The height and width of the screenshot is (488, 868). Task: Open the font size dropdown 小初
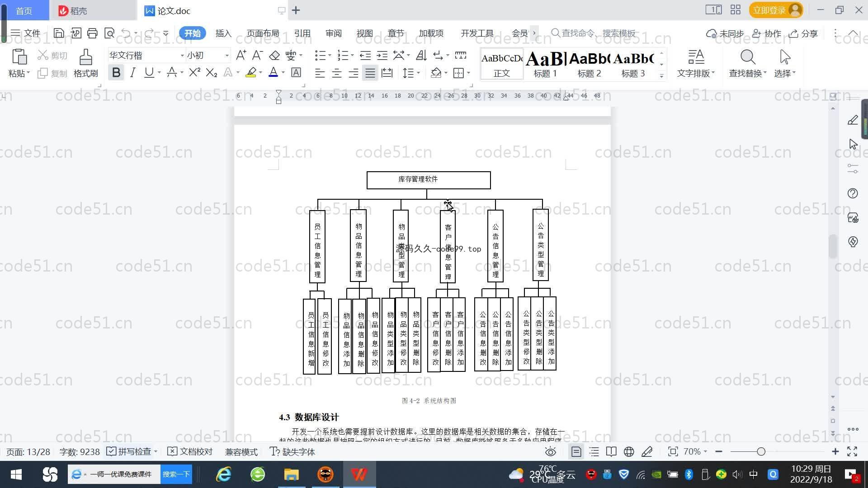[227, 55]
